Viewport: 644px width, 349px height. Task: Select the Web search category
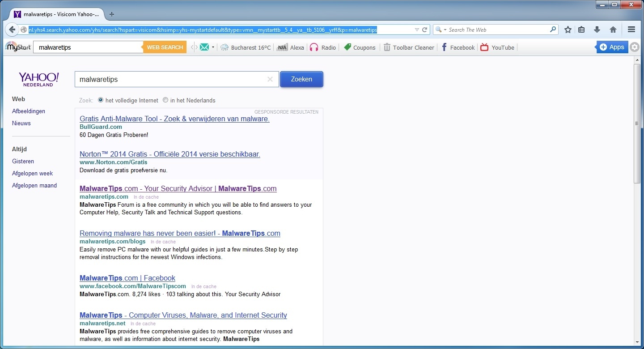[18, 99]
